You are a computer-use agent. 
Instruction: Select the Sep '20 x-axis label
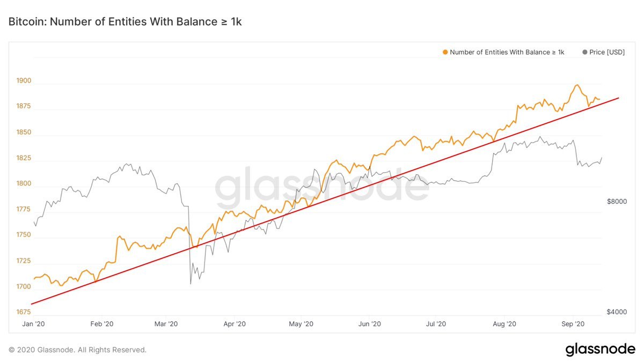coord(572,324)
